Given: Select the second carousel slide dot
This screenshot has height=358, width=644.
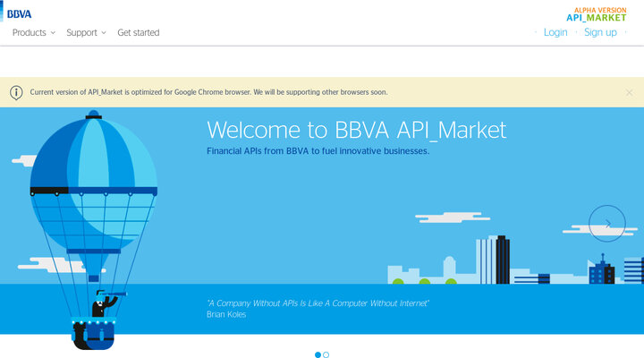Looking at the screenshot, I should pyautogui.click(x=326, y=354).
